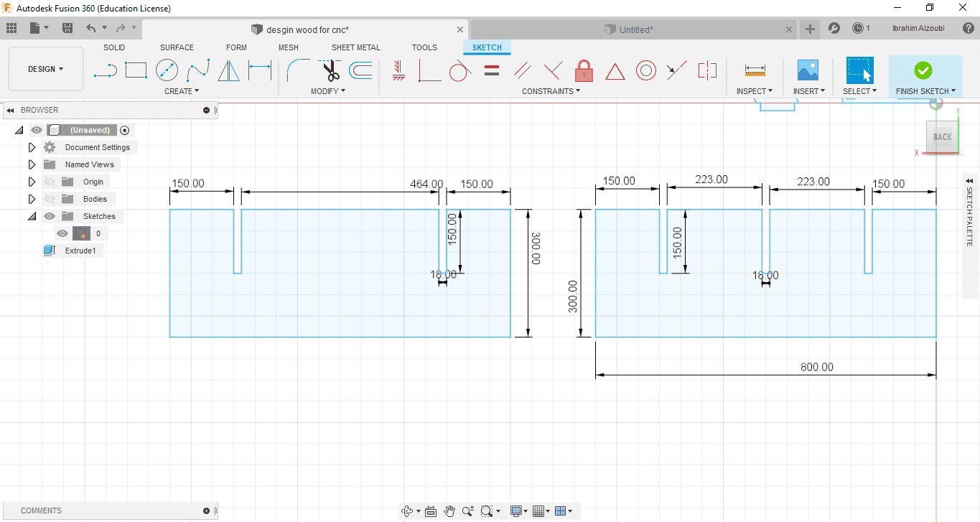Image resolution: width=980 pixels, height=522 pixels.
Task: Apply the Equal constraint
Action: (491, 70)
